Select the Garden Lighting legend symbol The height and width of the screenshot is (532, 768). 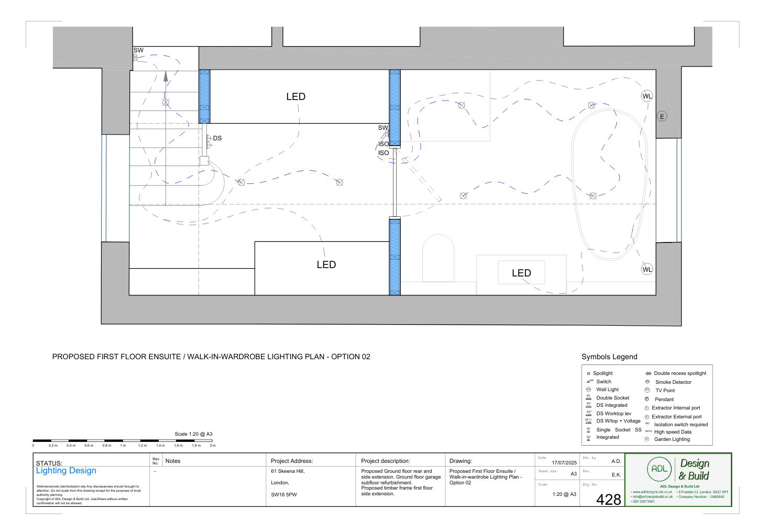pos(647,439)
